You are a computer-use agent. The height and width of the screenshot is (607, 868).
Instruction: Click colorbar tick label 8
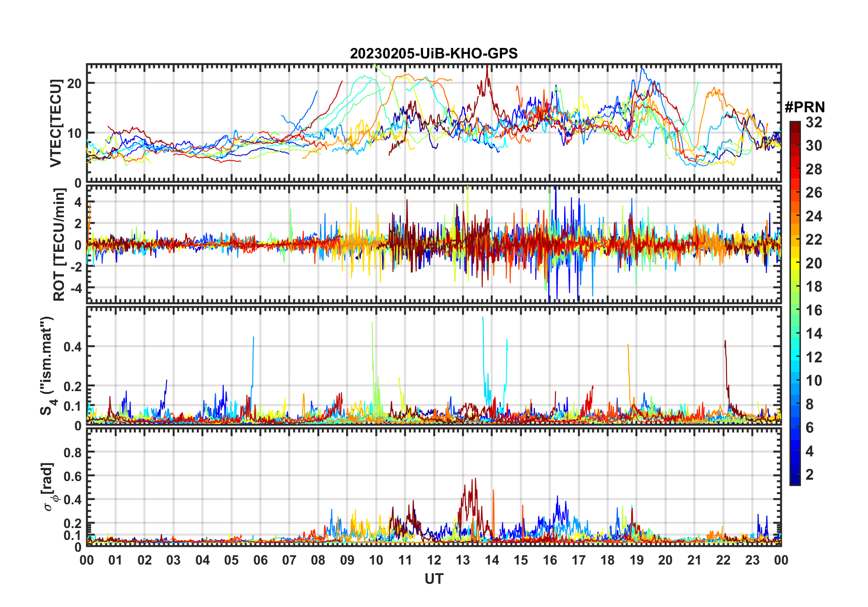810,404
